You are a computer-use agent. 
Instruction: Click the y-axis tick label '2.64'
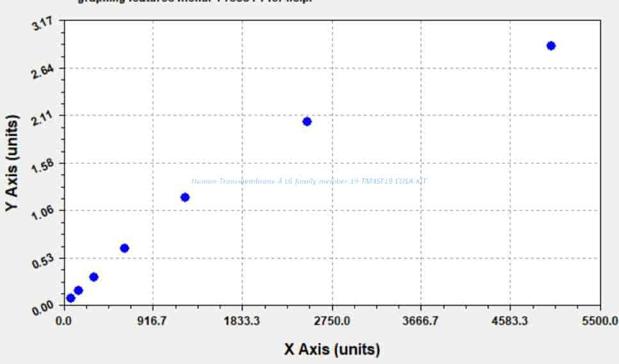click(x=43, y=71)
